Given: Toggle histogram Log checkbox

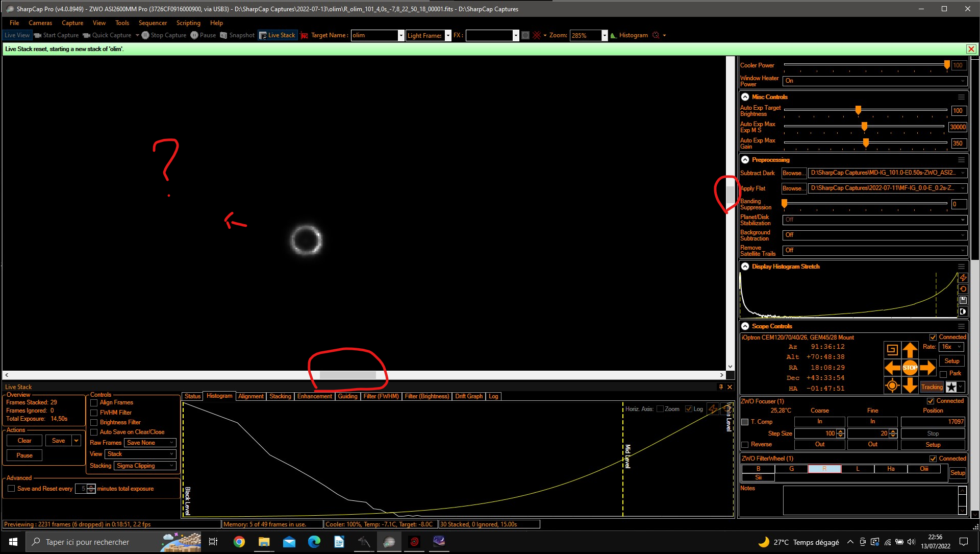Looking at the screenshot, I should coord(689,409).
